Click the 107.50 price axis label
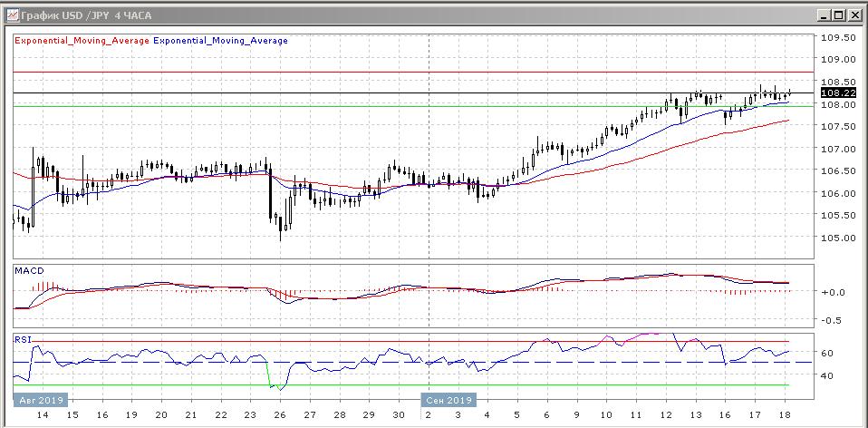868x428 pixels. point(839,126)
